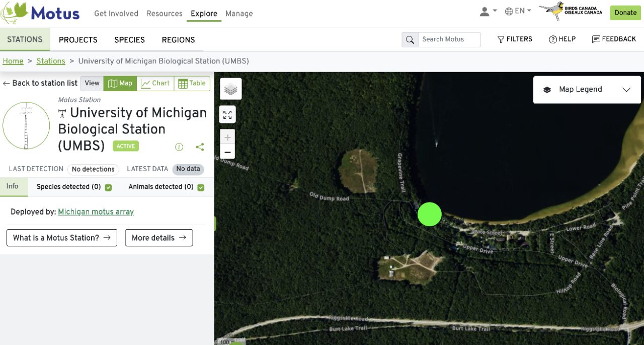The height and width of the screenshot is (345, 644).
Task: Collapse the Map Legend panel
Action: pyautogui.click(x=626, y=89)
